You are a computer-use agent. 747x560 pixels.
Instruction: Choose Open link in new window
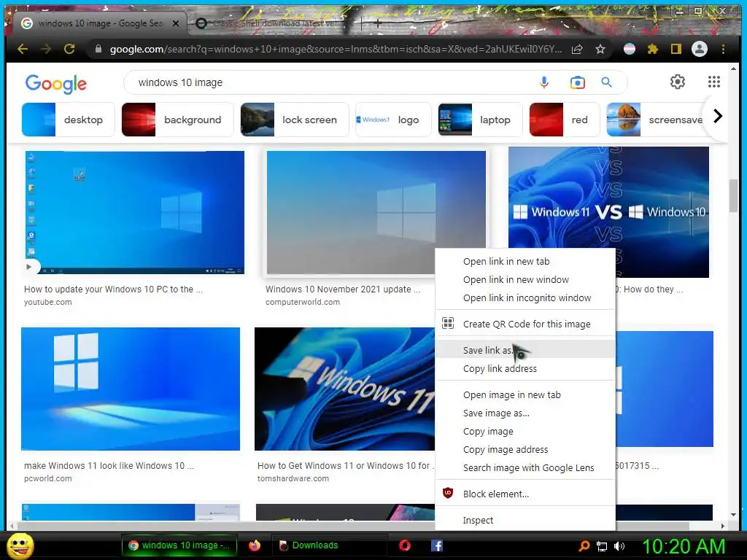point(525,279)
